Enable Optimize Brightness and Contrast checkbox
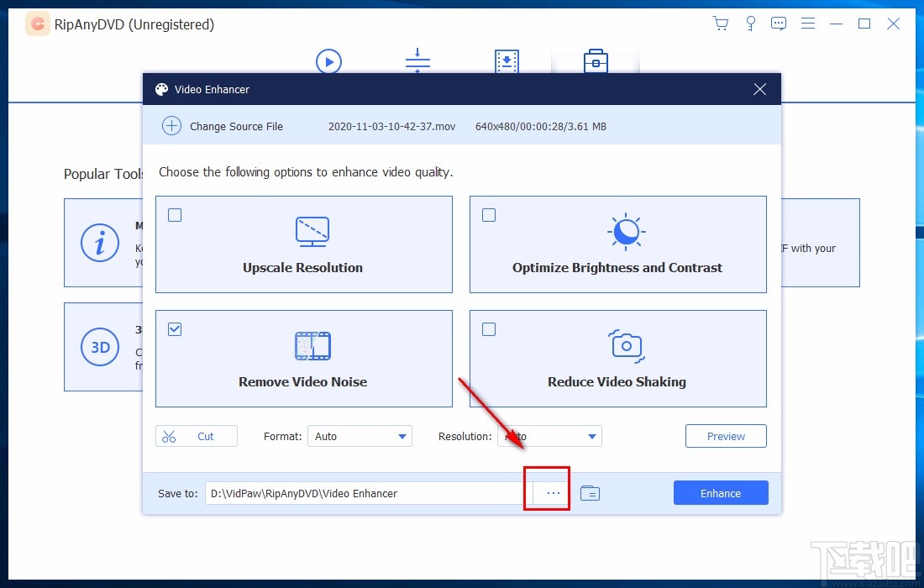Image resolution: width=924 pixels, height=588 pixels. pyautogui.click(x=489, y=215)
